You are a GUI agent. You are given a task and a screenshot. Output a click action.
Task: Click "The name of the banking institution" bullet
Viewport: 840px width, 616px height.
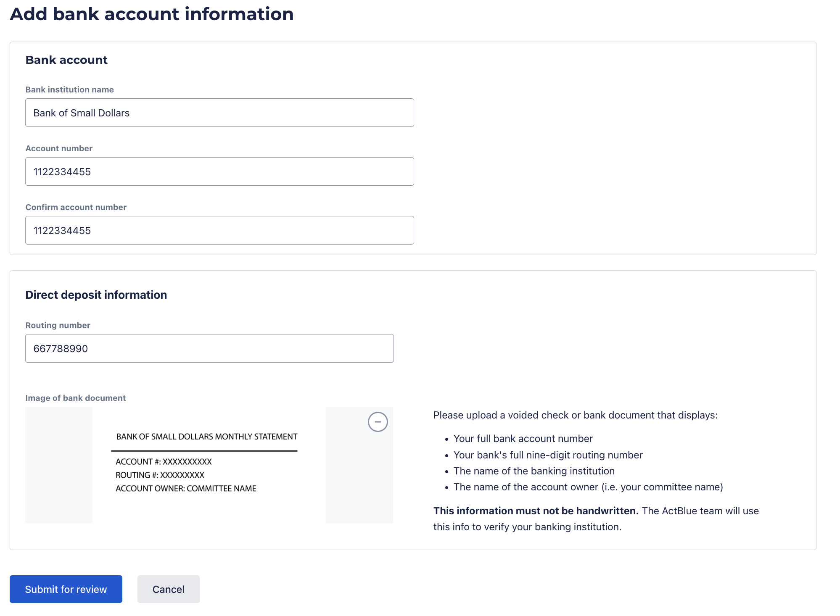point(534,471)
